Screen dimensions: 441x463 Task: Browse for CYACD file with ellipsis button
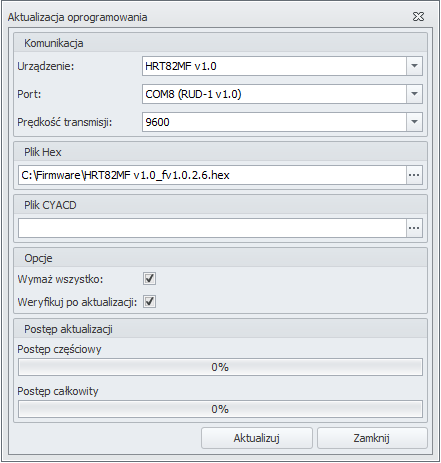[x=414, y=228]
